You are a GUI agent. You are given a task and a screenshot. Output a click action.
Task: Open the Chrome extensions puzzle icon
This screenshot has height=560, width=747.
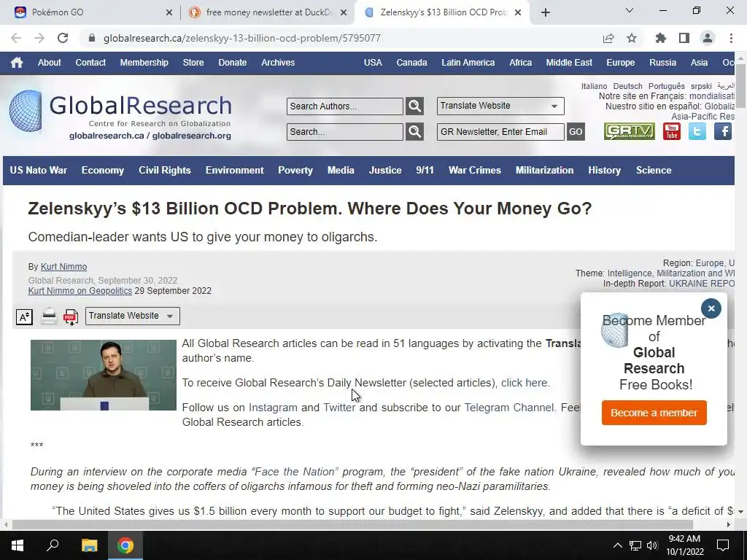click(660, 38)
